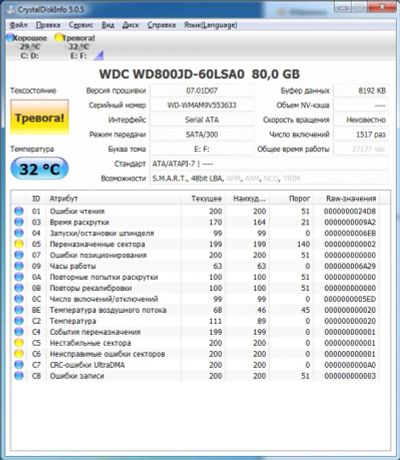400x460 pixels.
Task: Click blue icon of Запуски/остановки шпинделя row
Action: (19, 233)
